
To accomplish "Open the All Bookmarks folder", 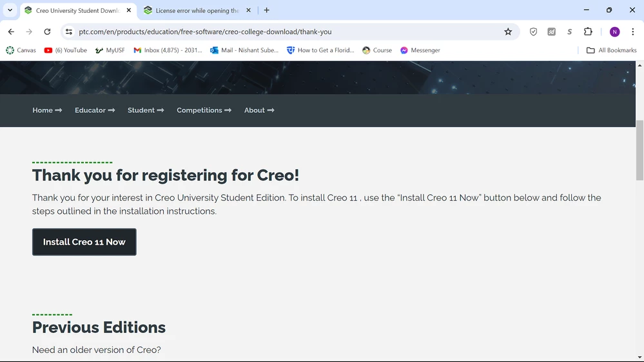I will pyautogui.click(x=612, y=50).
